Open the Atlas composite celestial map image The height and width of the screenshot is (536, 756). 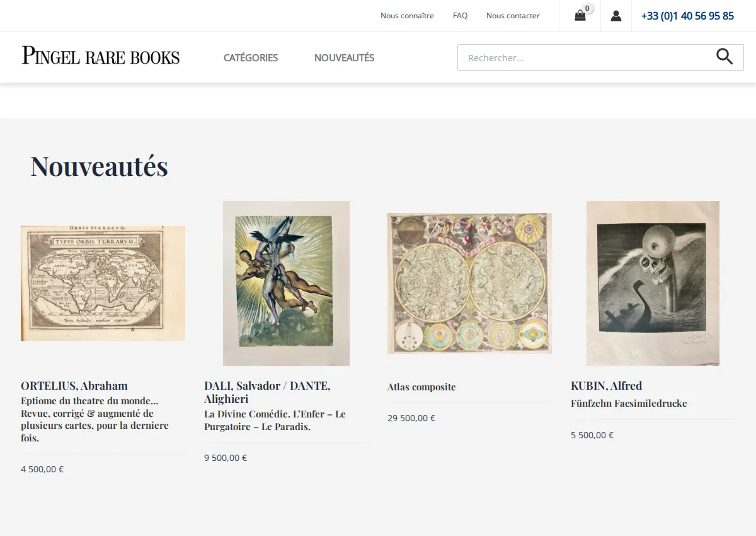[x=469, y=283]
